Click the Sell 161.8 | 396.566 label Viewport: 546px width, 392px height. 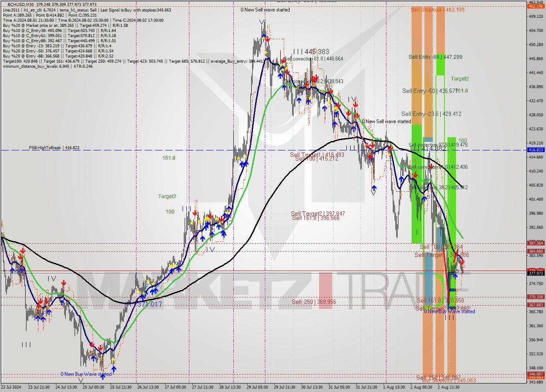coord(316,218)
